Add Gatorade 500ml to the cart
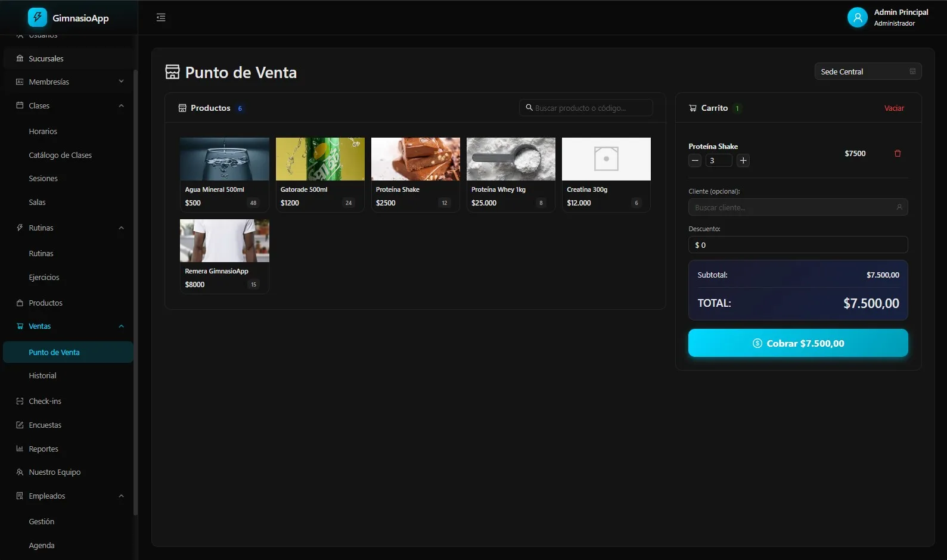This screenshot has width=947, height=560. point(320,174)
